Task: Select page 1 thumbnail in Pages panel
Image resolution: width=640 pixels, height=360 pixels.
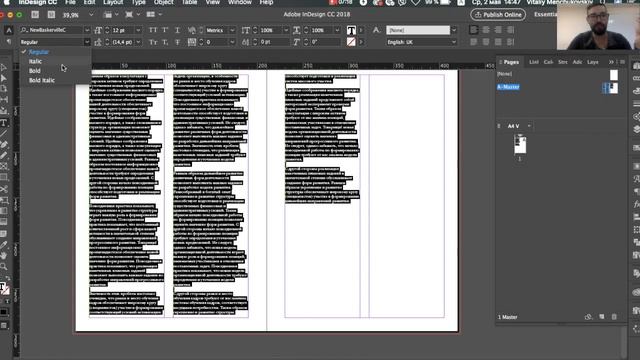Action: 520,144
